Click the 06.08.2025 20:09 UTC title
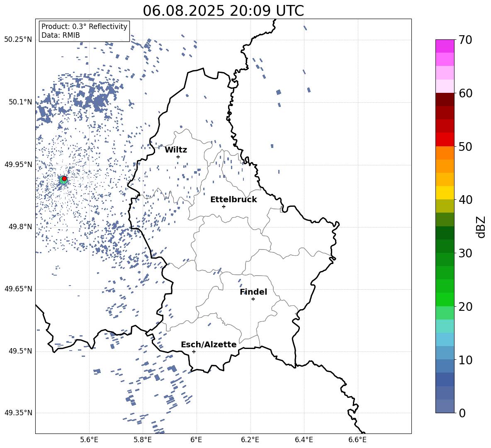This screenshot has width=491, height=448. [224, 11]
